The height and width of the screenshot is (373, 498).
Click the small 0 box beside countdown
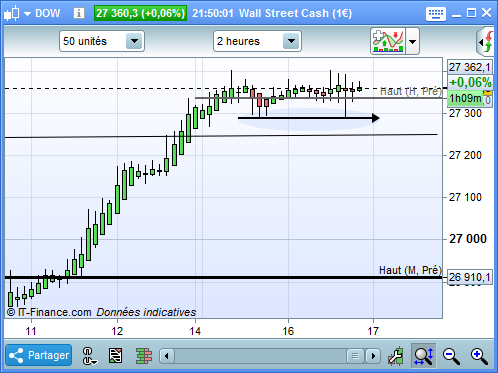[487, 100]
